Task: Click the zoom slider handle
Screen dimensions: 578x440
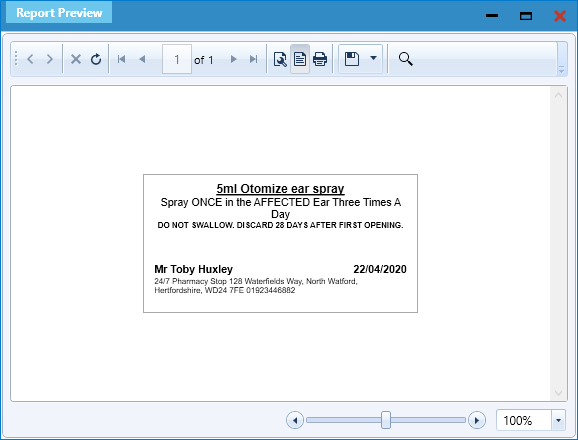Action: pyautogui.click(x=386, y=420)
